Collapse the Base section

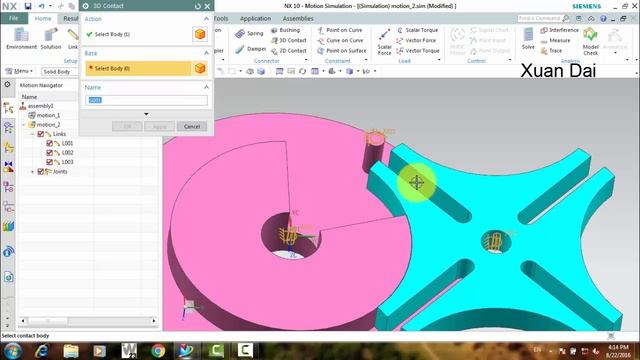(x=206, y=53)
